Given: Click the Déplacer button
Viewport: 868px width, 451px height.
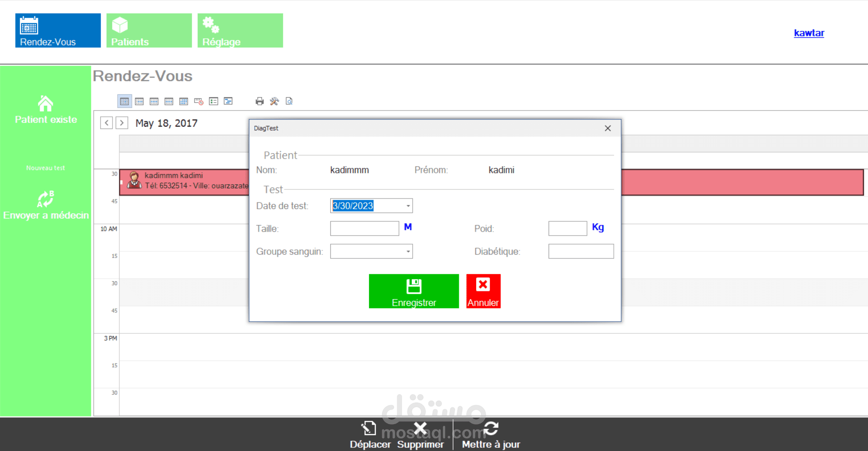Looking at the screenshot, I should [x=370, y=435].
